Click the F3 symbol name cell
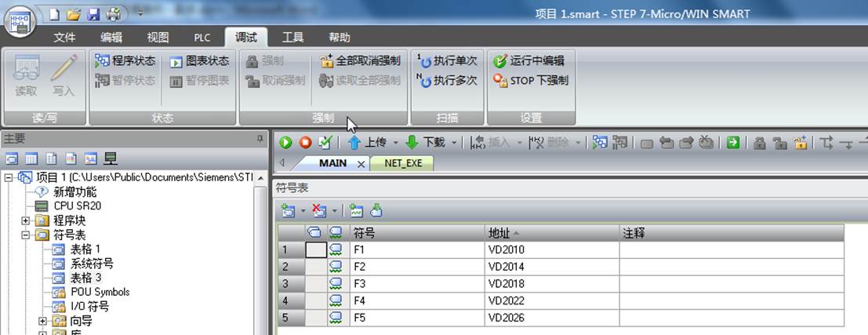Viewport: 868px width, 335px height. 417,284
